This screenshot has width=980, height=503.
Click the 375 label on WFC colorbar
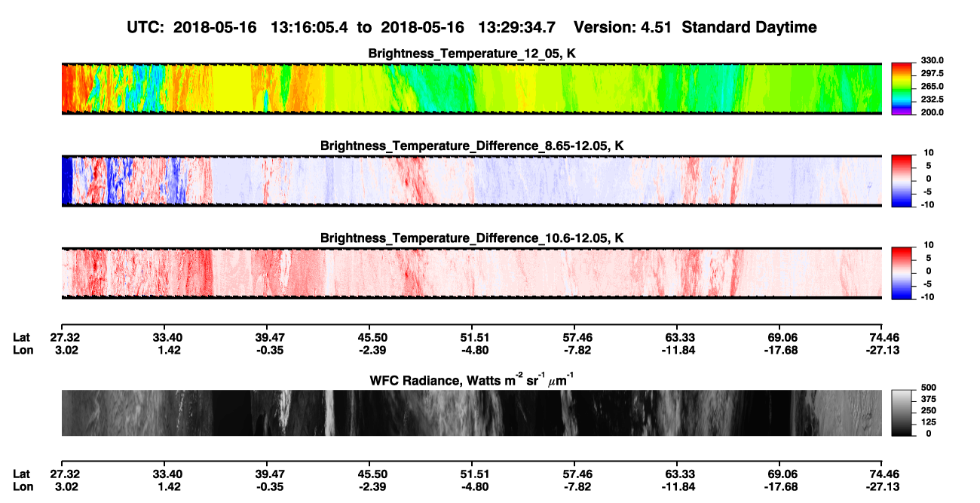pos(929,398)
